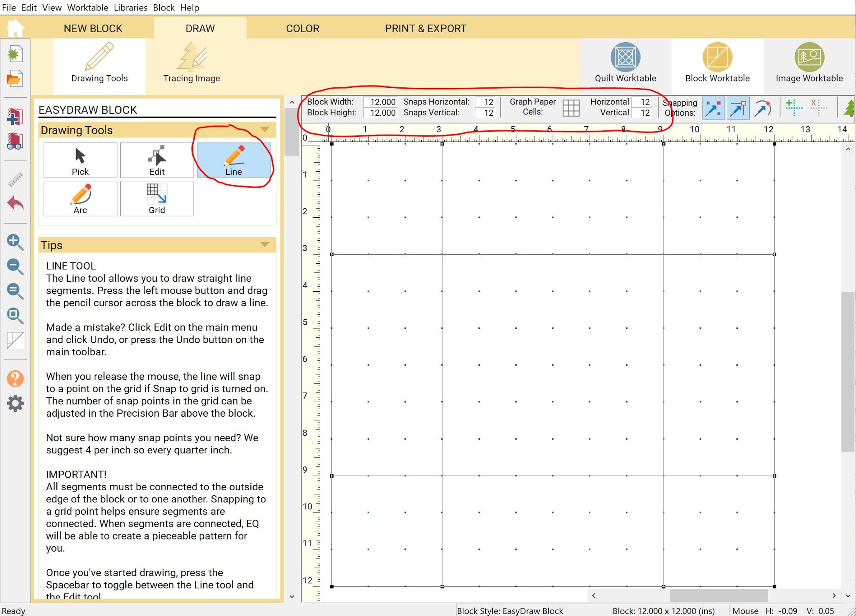Viewport: 856px width, 616px height.
Task: Click the Graph Paper Cells grid icon
Action: click(571, 108)
